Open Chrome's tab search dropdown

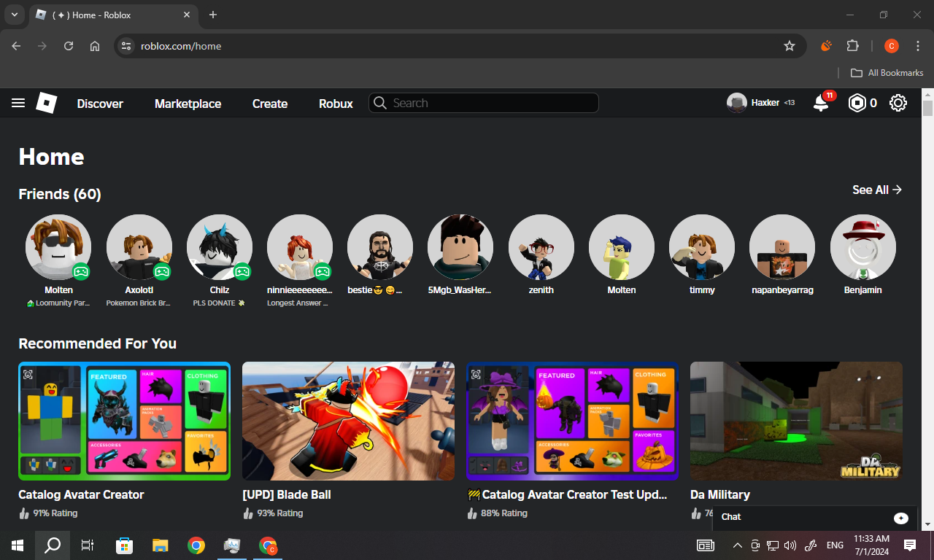[14, 15]
